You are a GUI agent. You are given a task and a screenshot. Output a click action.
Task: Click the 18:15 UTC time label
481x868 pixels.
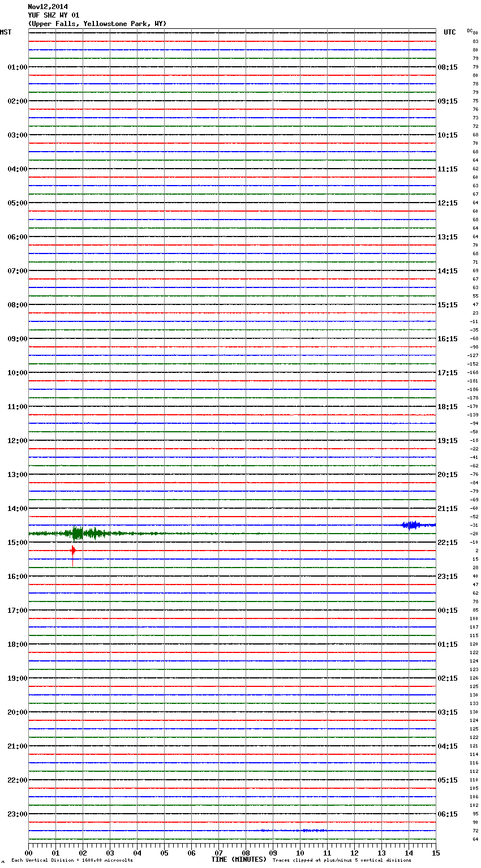448,407
